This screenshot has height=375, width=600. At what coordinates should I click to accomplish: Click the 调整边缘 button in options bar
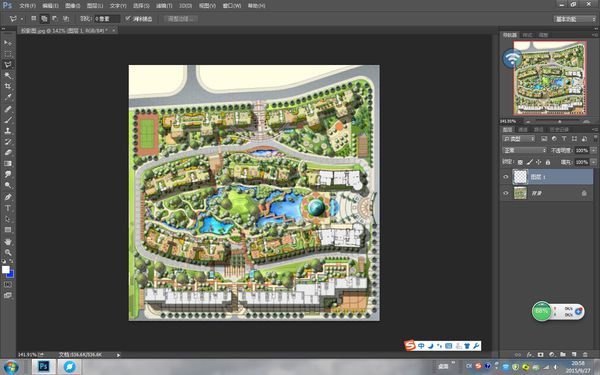(x=181, y=18)
